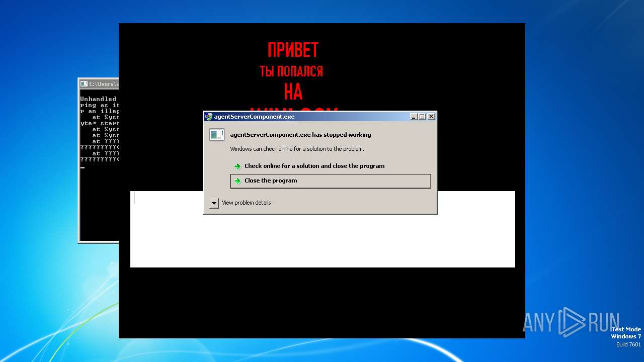Click 'Windows can check online' message text
The width and height of the screenshot is (644, 362).
pos(297,149)
